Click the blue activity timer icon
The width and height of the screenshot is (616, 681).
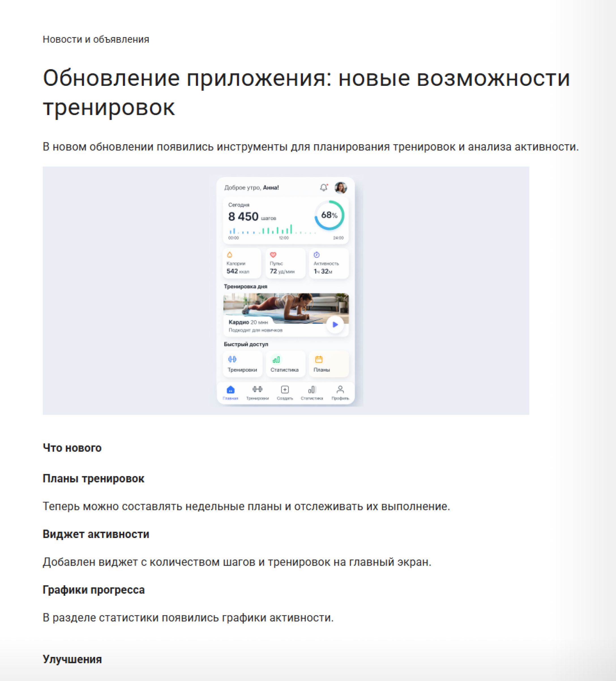pos(316,255)
